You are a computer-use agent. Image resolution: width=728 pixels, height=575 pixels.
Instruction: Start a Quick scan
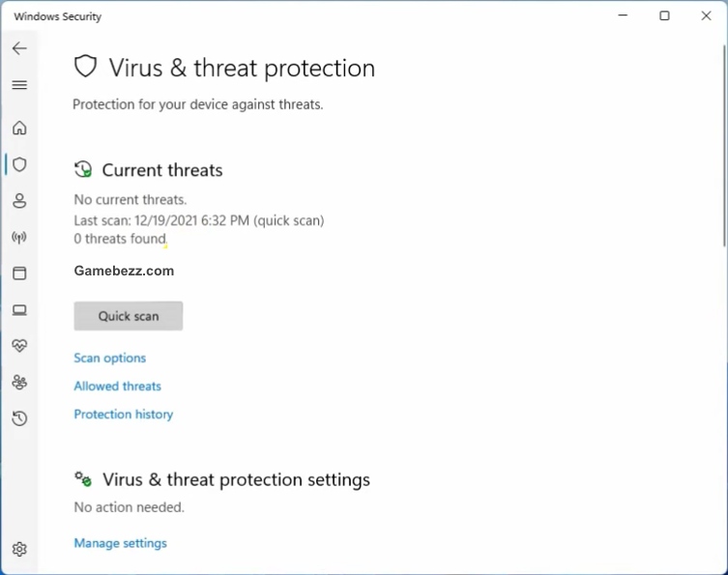click(129, 316)
